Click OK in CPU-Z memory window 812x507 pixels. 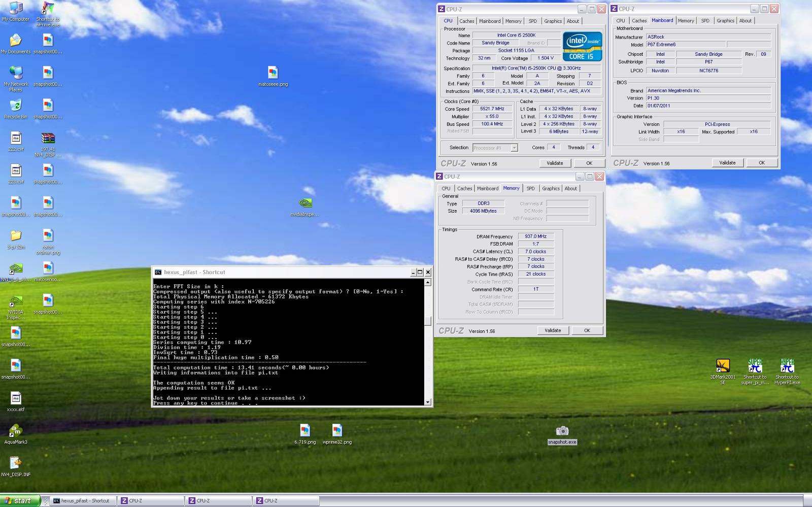(x=587, y=330)
